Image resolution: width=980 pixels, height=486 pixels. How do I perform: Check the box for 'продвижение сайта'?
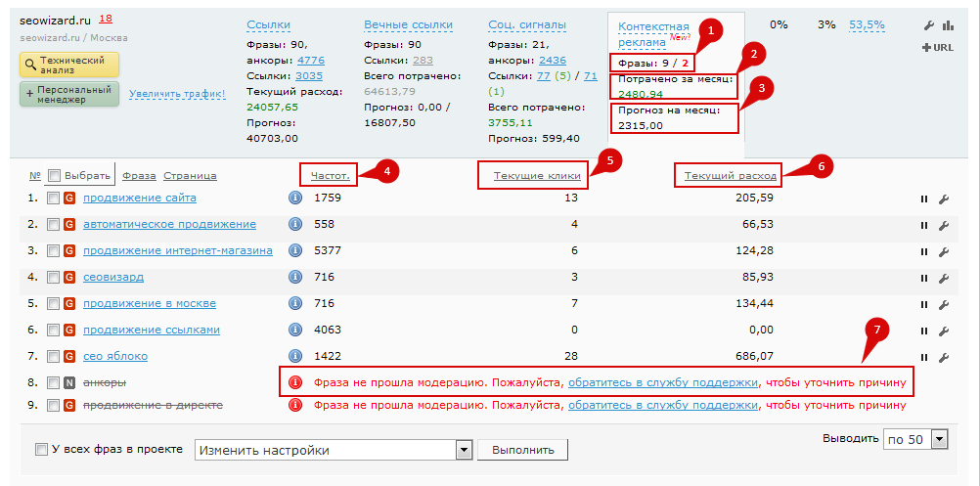54,199
